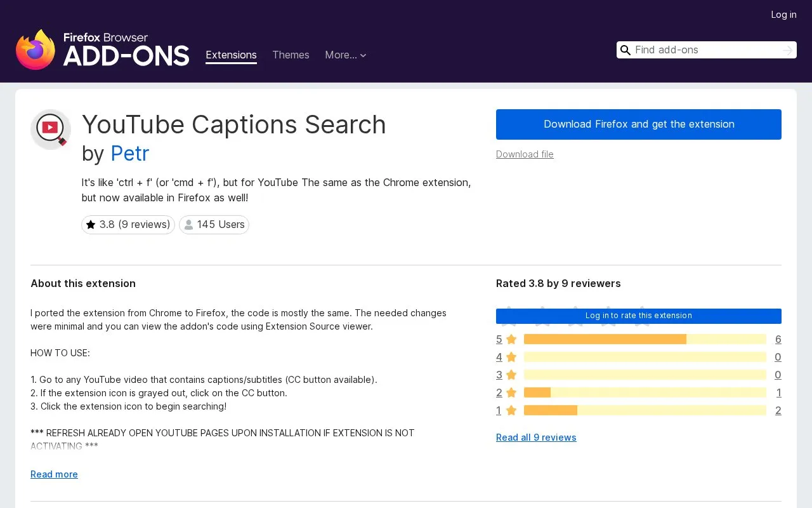Image resolution: width=812 pixels, height=508 pixels.
Task: Open Read all 9 reviews link
Action: pos(536,438)
